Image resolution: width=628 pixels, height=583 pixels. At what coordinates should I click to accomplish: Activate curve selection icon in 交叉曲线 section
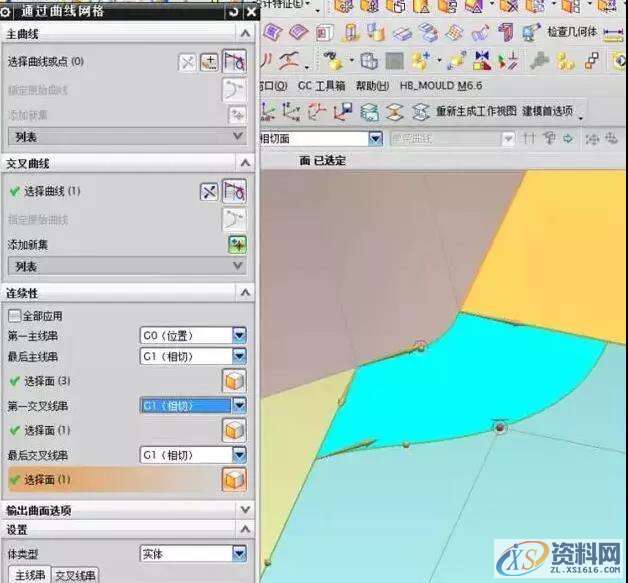[x=234, y=191]
